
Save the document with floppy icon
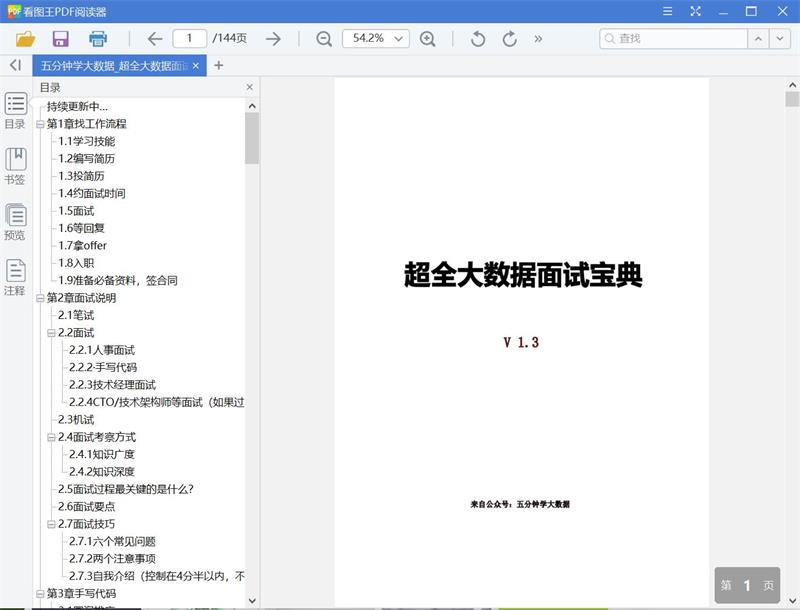61,39
